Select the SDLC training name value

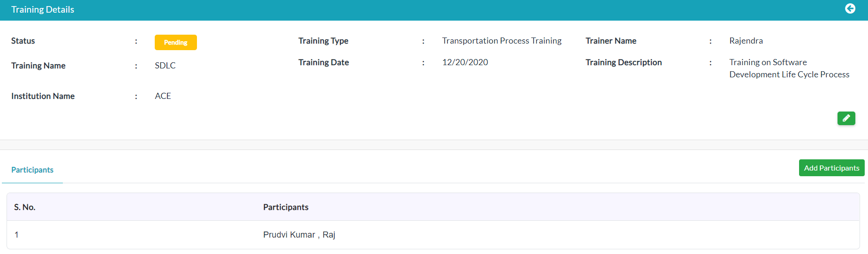pos(165,66)
